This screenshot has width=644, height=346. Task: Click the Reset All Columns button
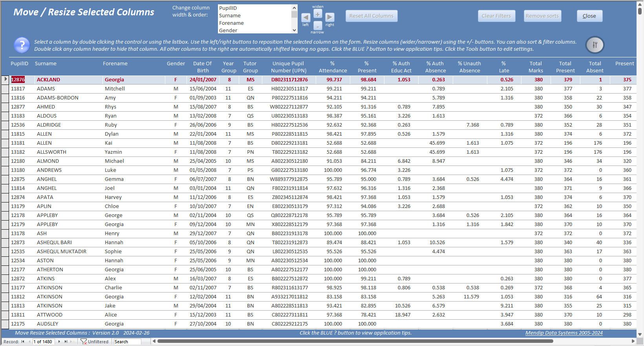(371, 16)
